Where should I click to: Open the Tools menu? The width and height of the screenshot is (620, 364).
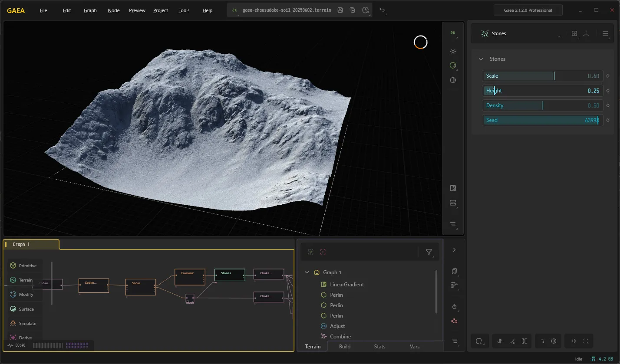[184, 10]
